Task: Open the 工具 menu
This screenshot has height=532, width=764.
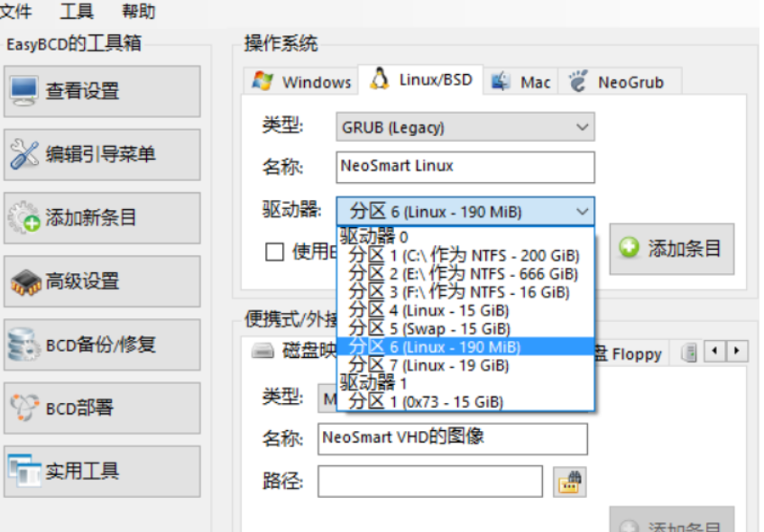Action: pyautogui.click(x=77, y=10)
